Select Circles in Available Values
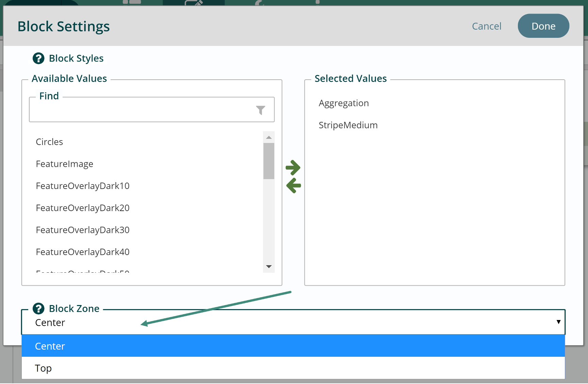 coord(49,142)
